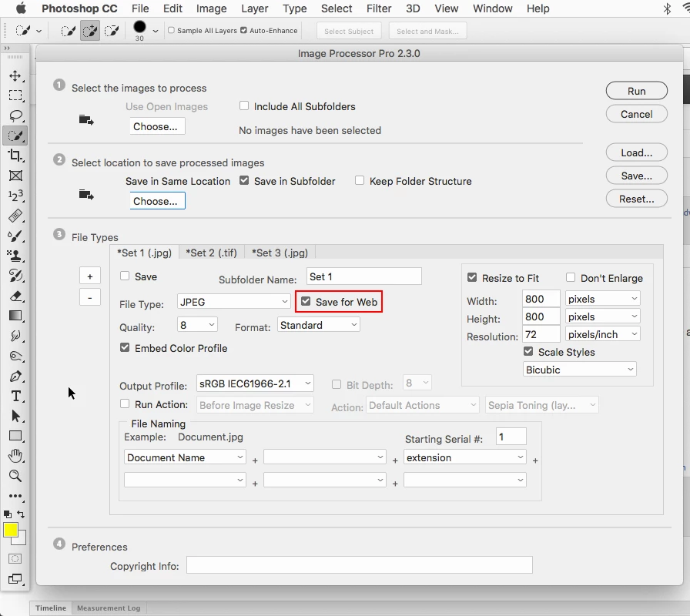Select the Hand tool

15,455
